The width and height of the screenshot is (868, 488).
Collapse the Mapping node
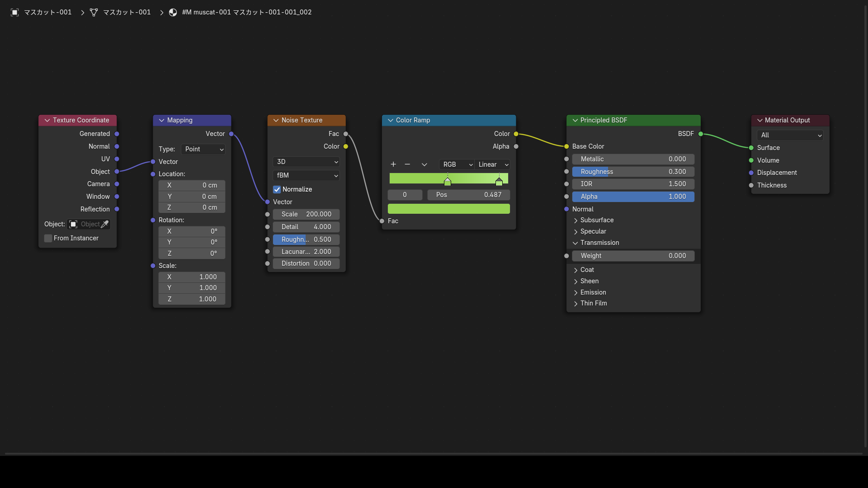[161, 120]
